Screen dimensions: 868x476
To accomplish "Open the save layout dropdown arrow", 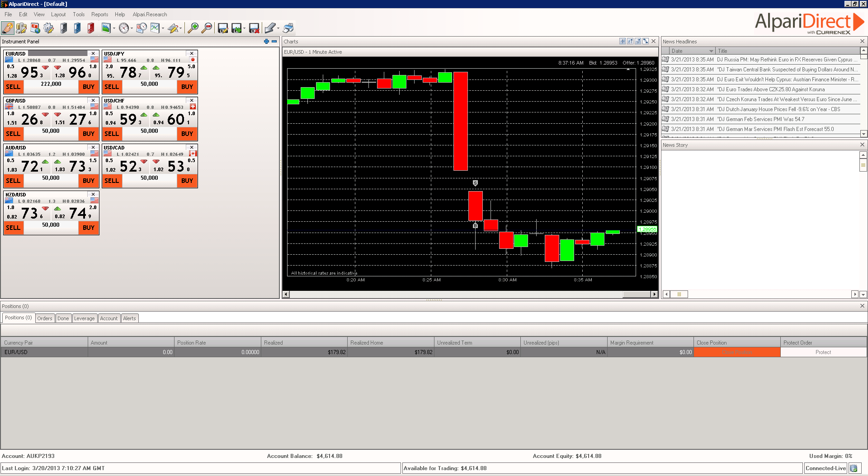I will click(244, 28).
